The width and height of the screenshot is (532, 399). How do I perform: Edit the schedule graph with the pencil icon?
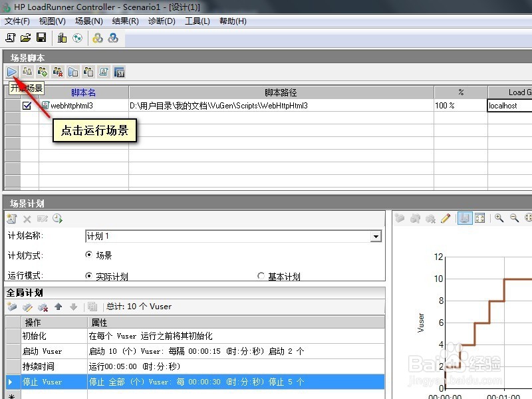[445, 218]
